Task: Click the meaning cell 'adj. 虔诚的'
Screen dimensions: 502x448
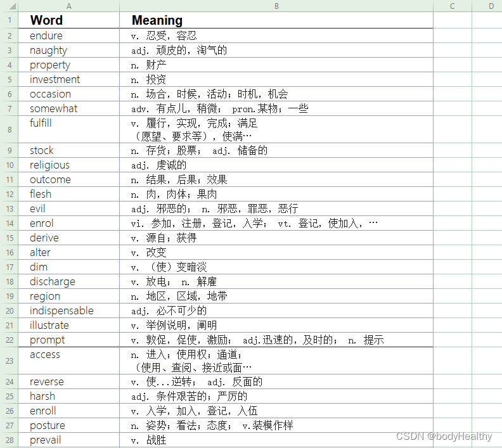Action: (276, 165)
